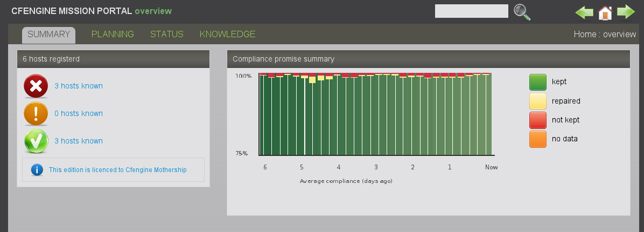Open the KNOWLEDGE tab
Screen dimensions: 644x232
click(228, 34)
